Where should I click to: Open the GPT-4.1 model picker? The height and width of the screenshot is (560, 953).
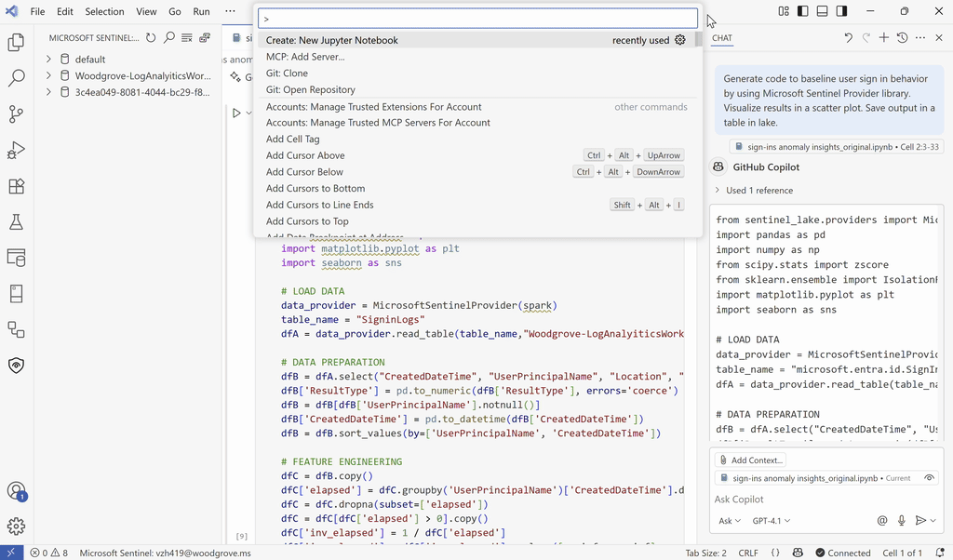click(771, 521)
